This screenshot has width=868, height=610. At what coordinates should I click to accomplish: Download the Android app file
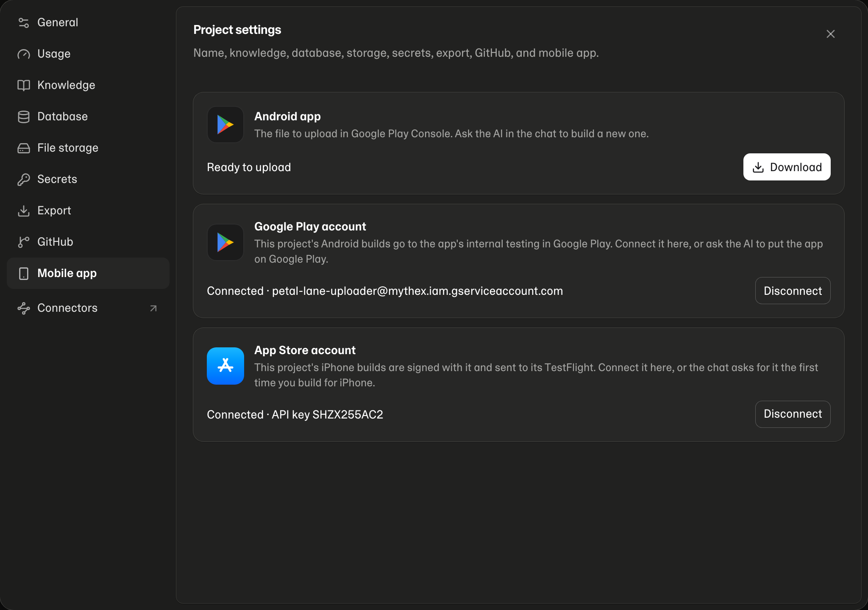pos(787,167)
